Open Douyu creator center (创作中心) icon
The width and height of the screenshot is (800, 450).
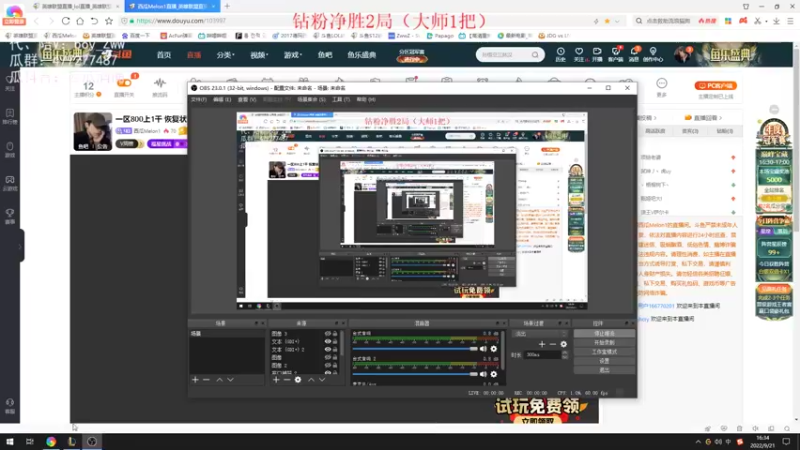click(x=653, y=54)
